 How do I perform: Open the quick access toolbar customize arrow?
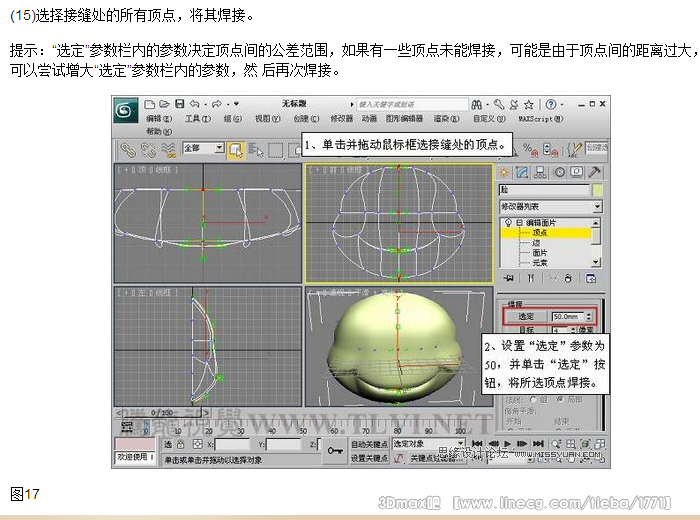tap(237, 104)
